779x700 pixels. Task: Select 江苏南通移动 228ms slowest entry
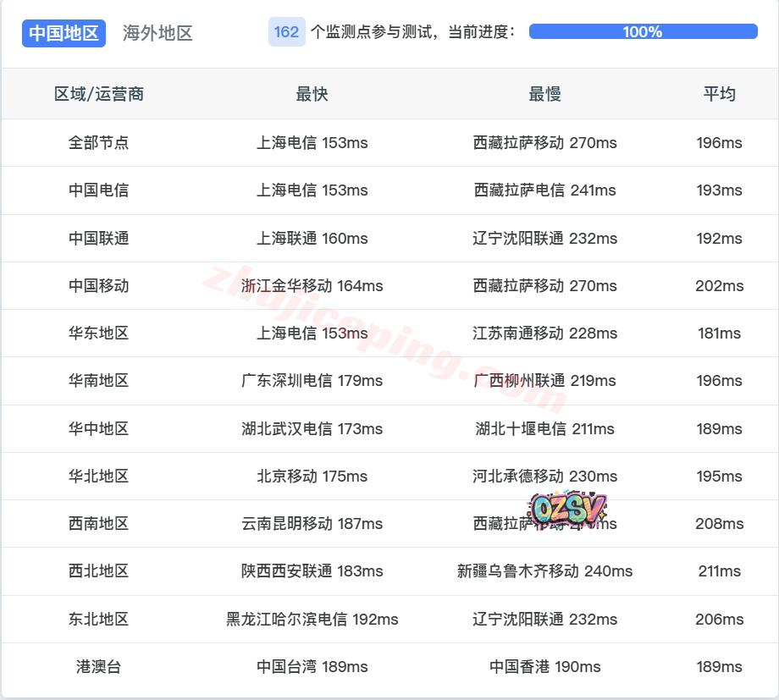pos(544,333)
